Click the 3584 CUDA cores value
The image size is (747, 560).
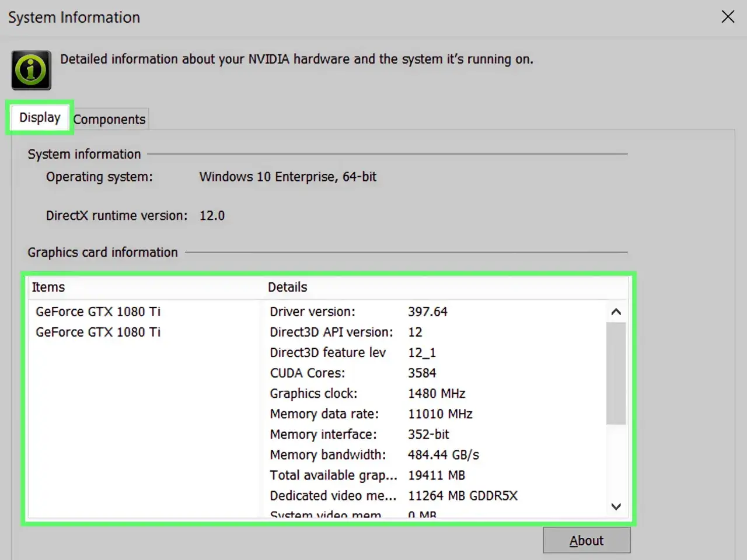pyautogui.click(x=422, y=373)
